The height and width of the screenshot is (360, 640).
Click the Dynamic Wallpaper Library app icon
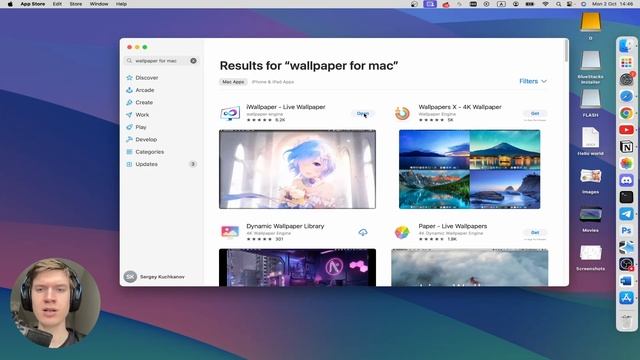230,232
